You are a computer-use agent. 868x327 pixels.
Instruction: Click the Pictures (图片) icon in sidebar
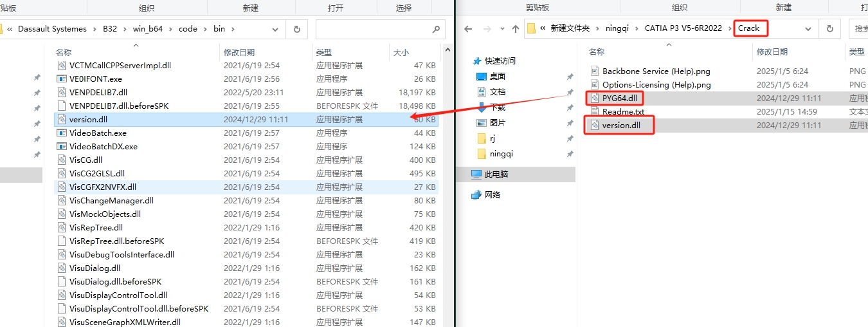click(x=482, y=122)
